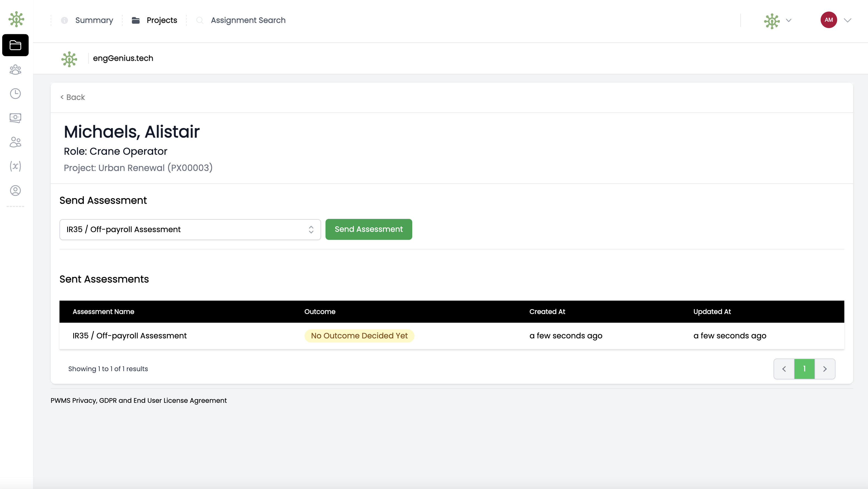Go to next page with right arrow
The height and width of the screenshot is (489, 868).
pyautogui.click(x=824, y=369)
